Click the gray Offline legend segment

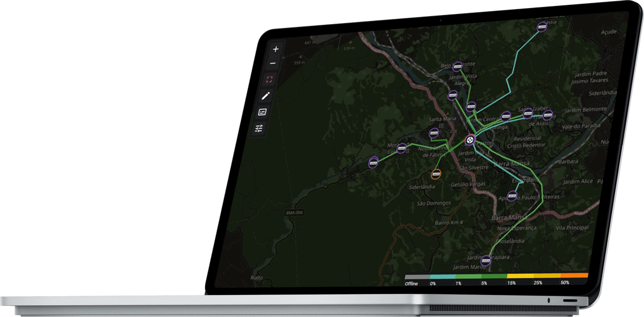pos(417,277)
